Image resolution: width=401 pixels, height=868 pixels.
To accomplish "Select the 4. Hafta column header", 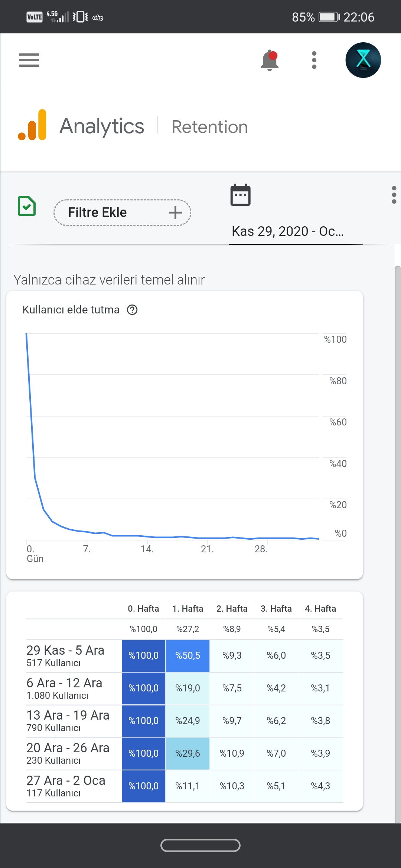I will point(320,609).
